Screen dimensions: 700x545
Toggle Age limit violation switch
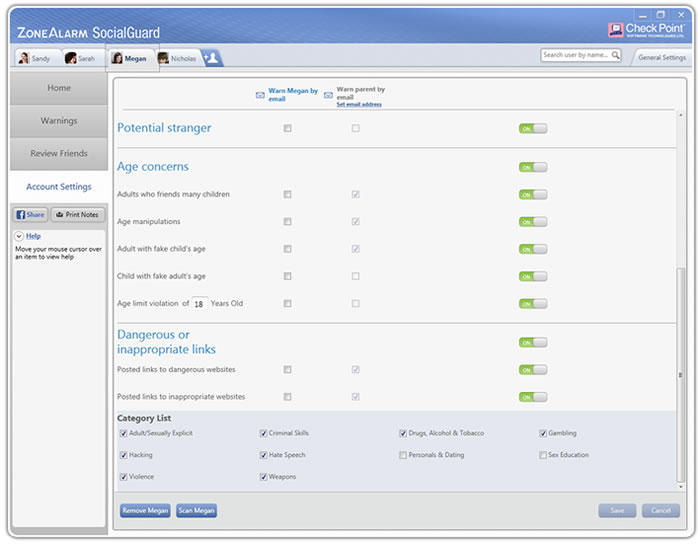(x=533, y=304)
